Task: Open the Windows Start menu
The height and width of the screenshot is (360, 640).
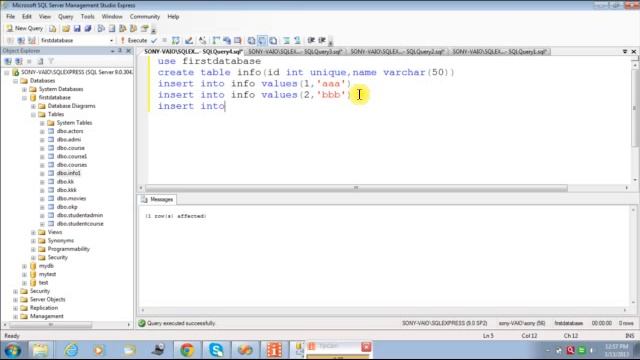Action: pyautogui.click(x=12, y=350)
